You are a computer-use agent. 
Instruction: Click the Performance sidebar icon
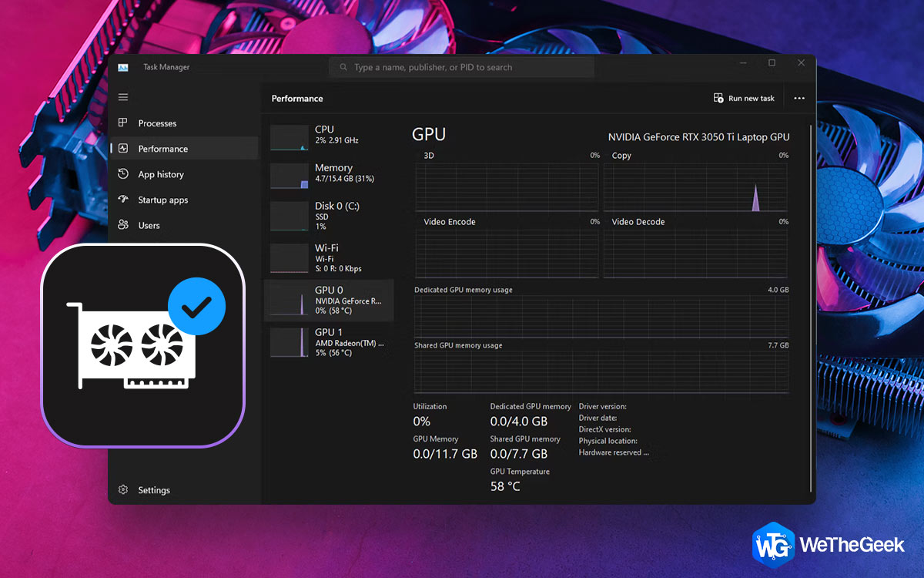[123, 148]
